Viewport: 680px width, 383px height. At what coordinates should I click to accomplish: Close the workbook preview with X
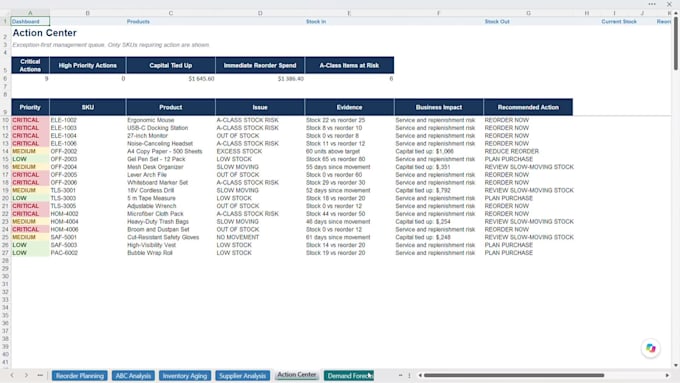[669, 4]
